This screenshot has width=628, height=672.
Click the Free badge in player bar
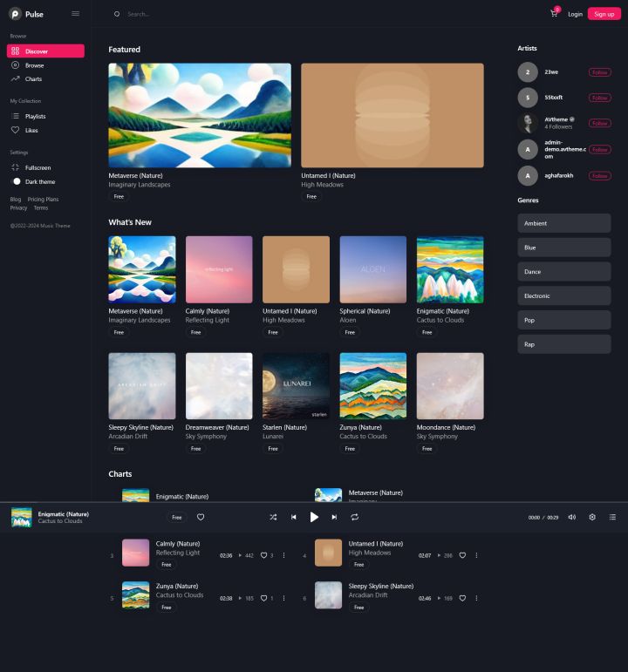(177, 517)
